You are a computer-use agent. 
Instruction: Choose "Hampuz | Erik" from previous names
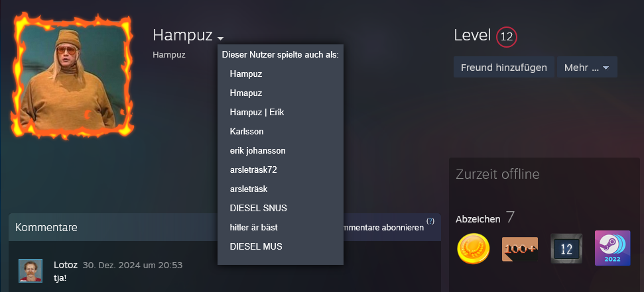click(257, 113)
